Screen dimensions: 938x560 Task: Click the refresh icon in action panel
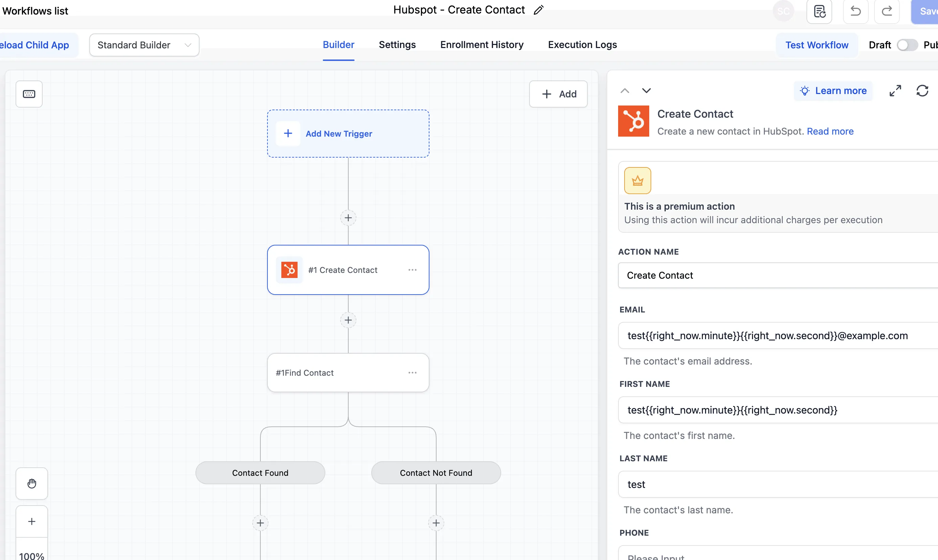[x=922, y=91]
